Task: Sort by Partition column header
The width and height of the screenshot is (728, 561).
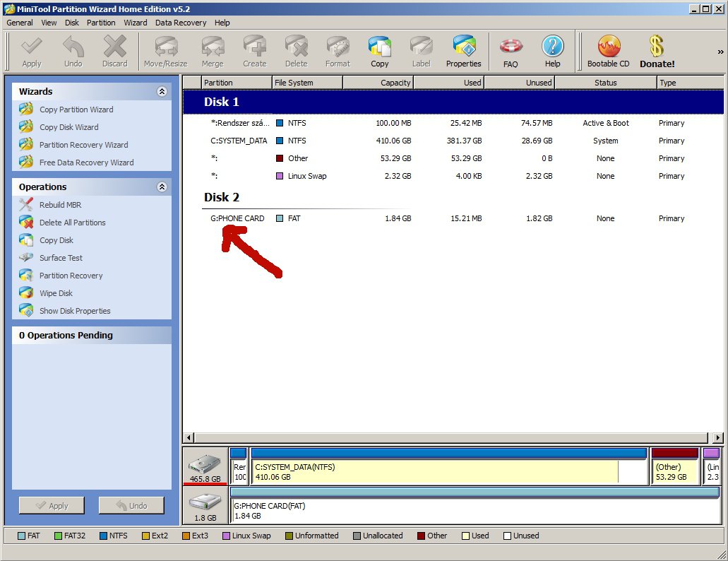Action: pyautogui.click(x=237, y=83)
